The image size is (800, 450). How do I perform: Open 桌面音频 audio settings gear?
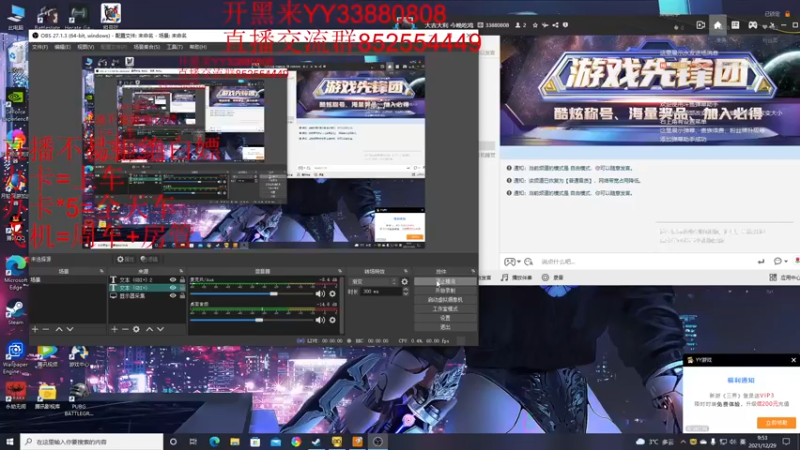pos(333,320)
